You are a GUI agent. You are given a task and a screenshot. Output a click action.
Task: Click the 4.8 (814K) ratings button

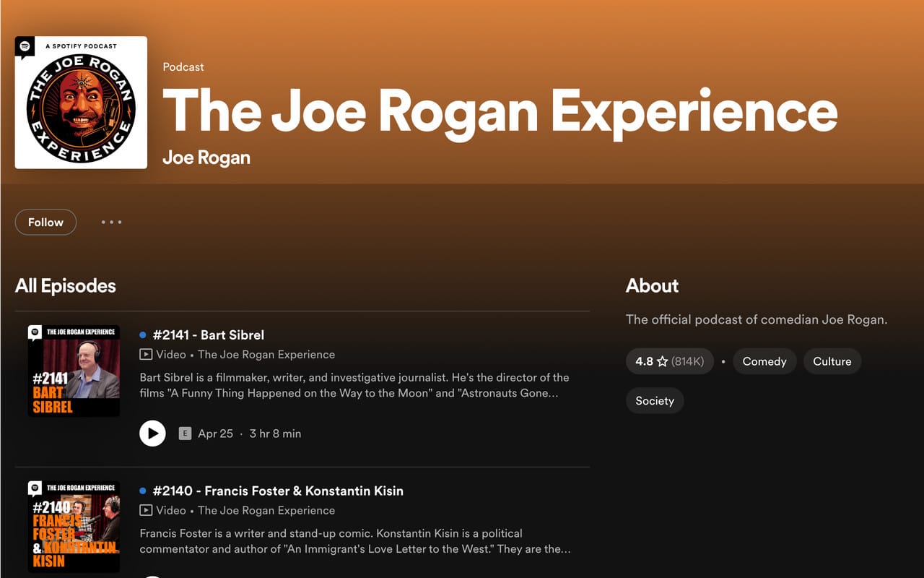(669, 361)
